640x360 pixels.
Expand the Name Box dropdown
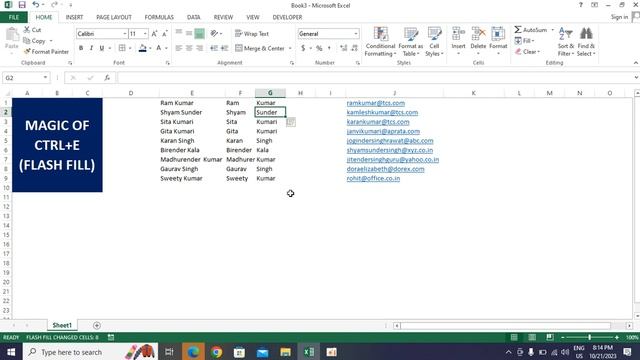45,78
